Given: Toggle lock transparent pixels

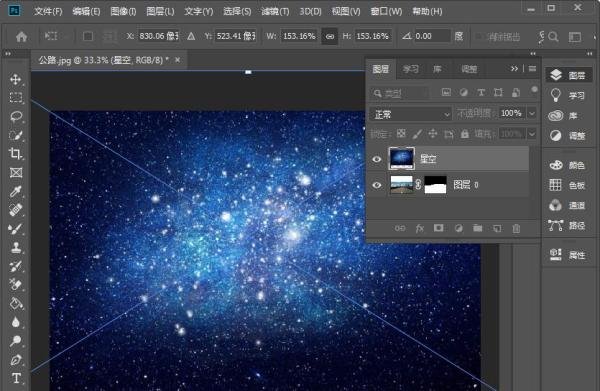Looking at the screenshot, I should (401, 134).
